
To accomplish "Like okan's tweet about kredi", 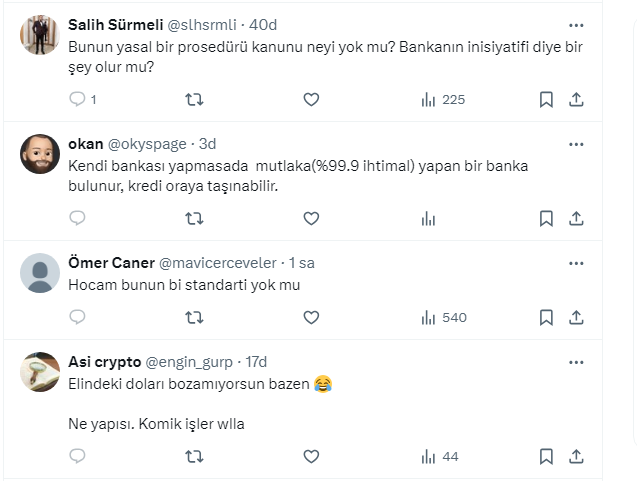I will pos(311,218).
